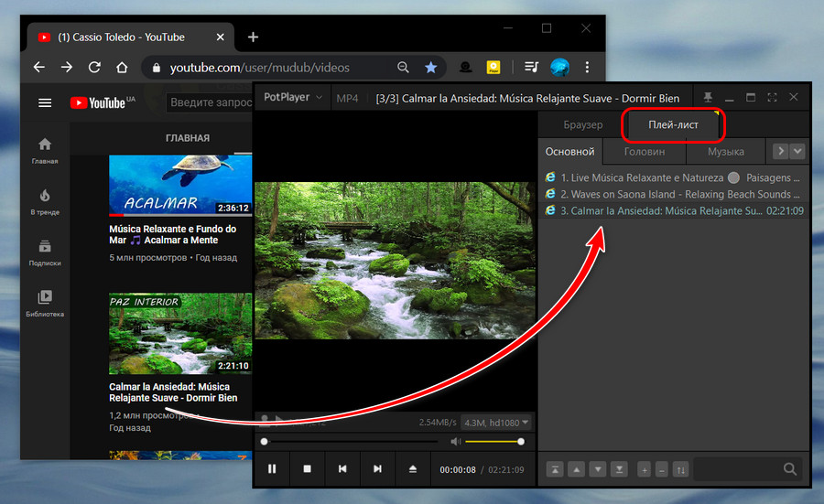This screenshot has height=504, width=824.
Task: Go back in the browser
Action: pyautogui.click(x=38, y=67)
